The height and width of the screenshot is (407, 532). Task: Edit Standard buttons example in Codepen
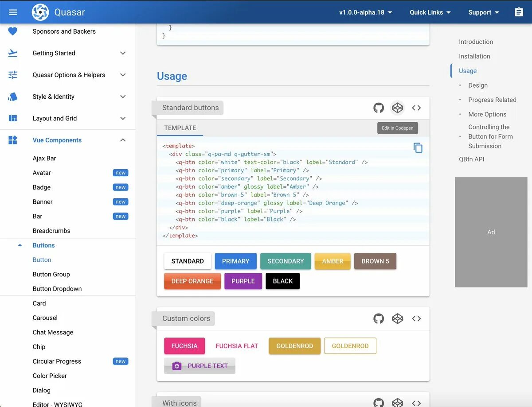398,108
